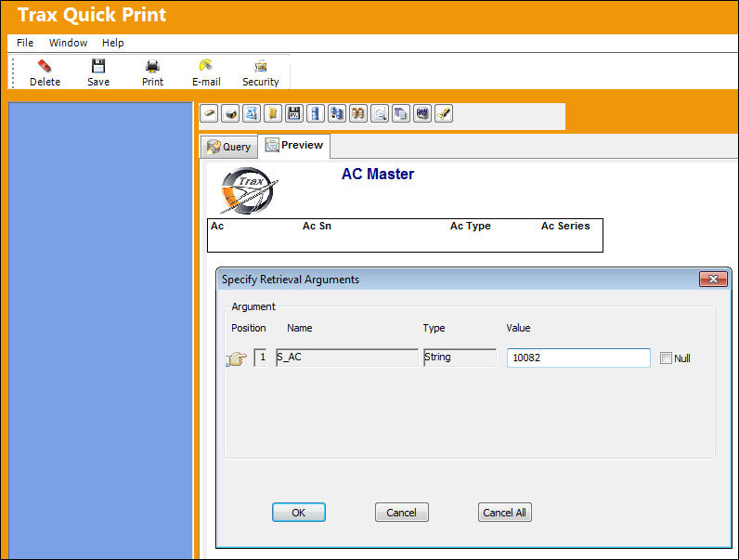Screen dimensions: 739x560
Task: Click the PW floppy disk save icon
Action: pos(294,113)
